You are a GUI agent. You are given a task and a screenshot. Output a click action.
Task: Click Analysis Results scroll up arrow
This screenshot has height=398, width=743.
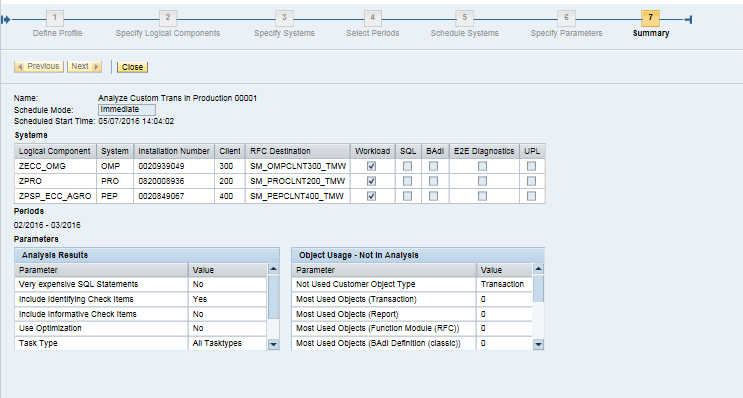click(273, 269)
